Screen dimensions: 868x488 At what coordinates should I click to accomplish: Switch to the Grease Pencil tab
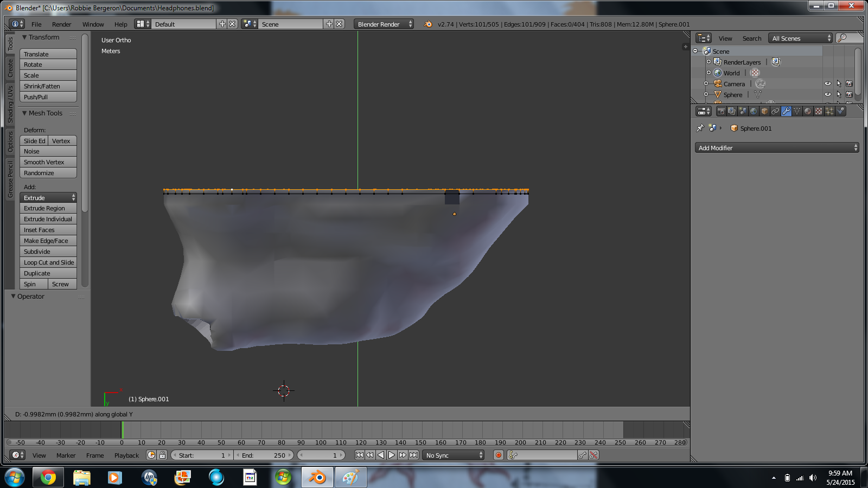10,179
